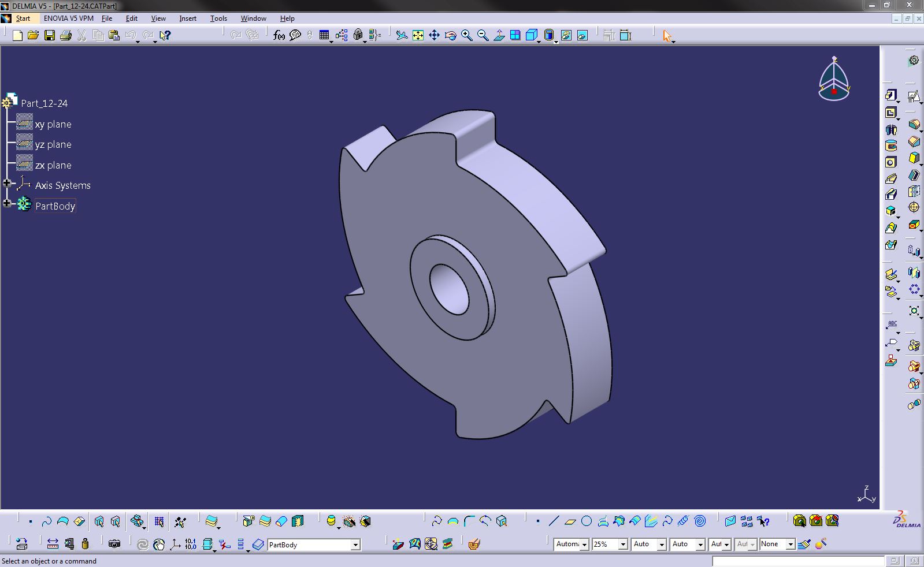Select the Pan view tool
Image resolution: width=924 pixels, height=567 pixels.
(434, 36)
